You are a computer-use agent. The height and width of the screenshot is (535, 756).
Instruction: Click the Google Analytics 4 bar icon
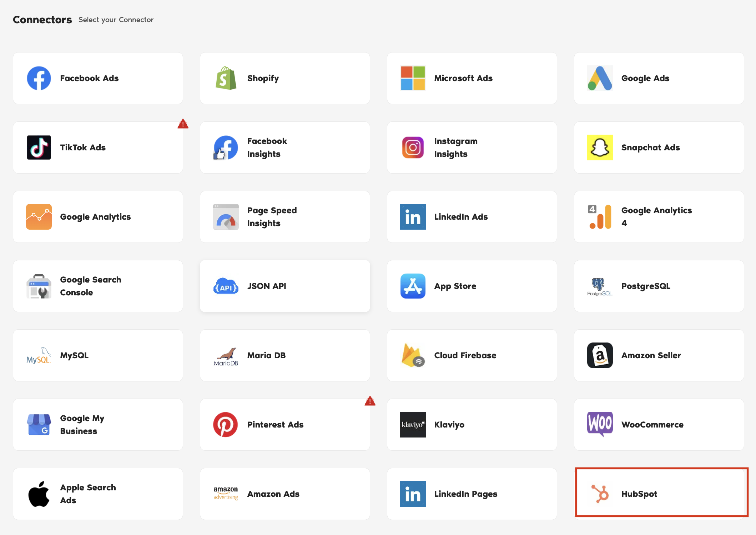(600, 217)
